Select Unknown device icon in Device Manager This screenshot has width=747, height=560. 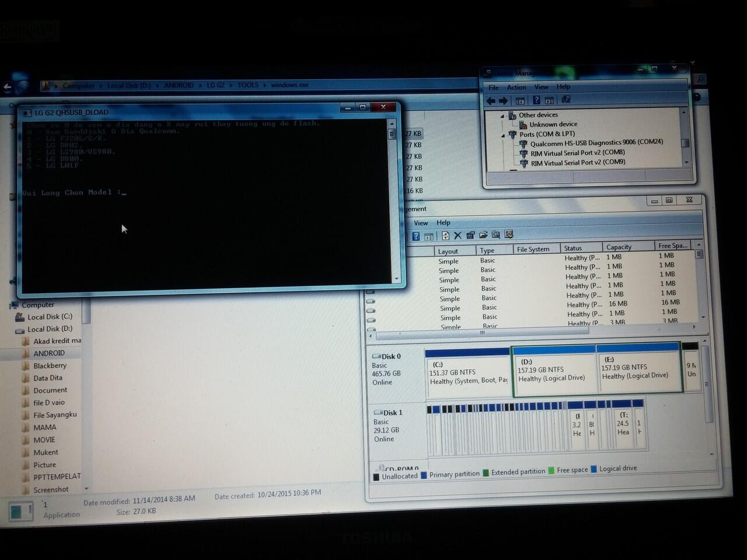click(x=523, y=124)
